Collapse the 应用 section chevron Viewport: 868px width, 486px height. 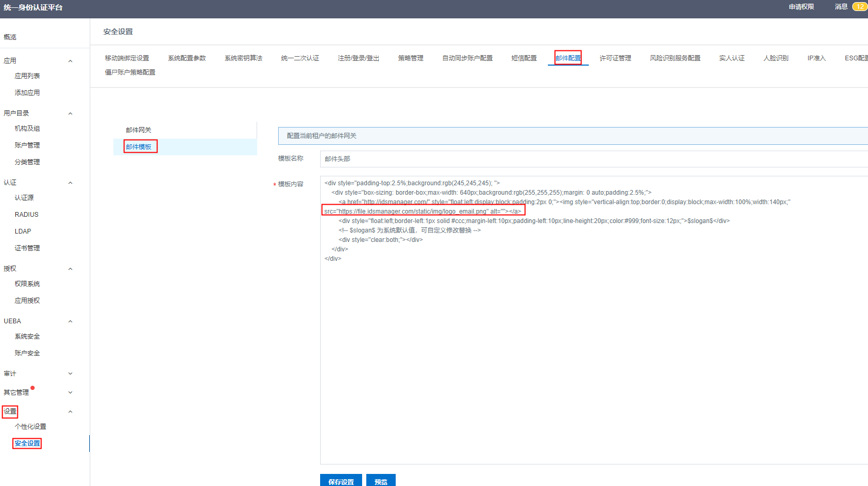pyautogui.click(x=70, y=61)
